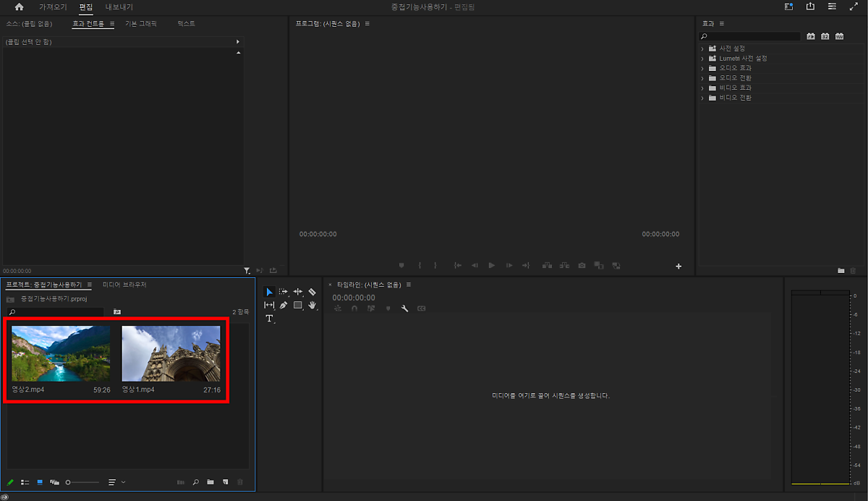Choose the Hand tool
This screenshot has width=868, height=501.
point(312,306)
